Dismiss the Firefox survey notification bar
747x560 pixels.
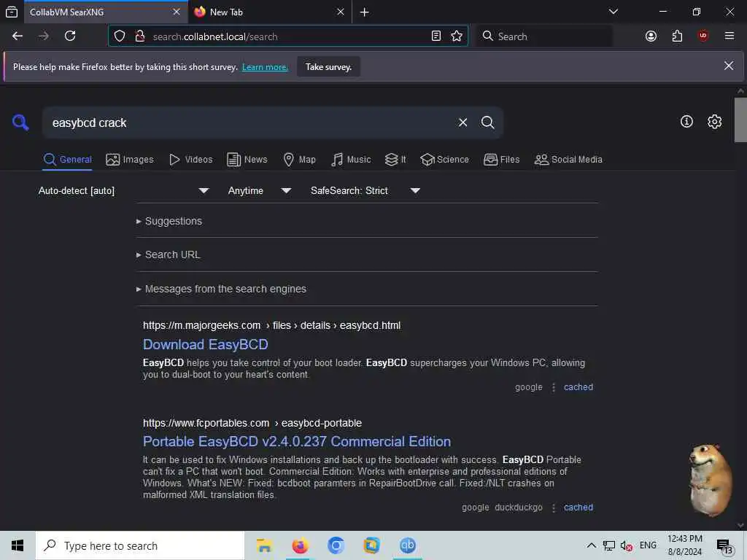point(729,66)
